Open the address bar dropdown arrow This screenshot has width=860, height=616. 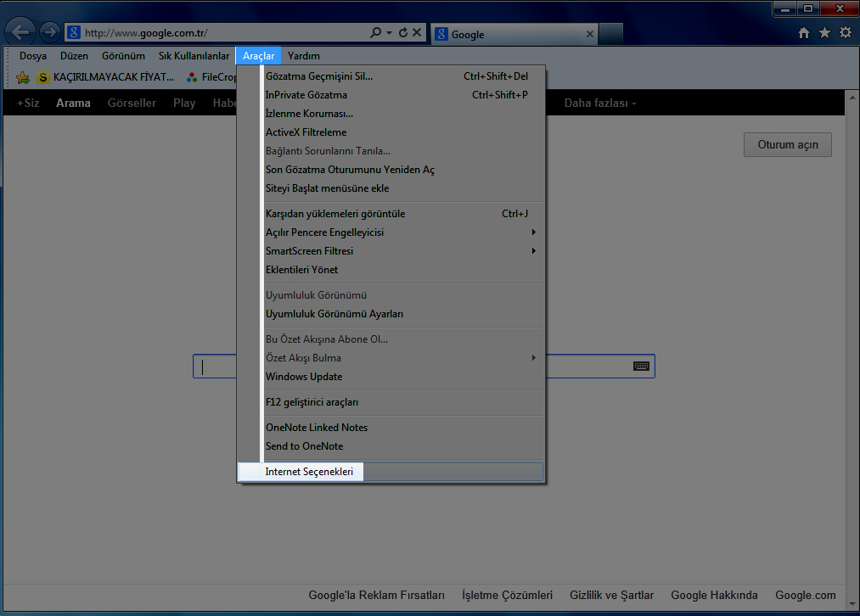(x=389, y=32)
